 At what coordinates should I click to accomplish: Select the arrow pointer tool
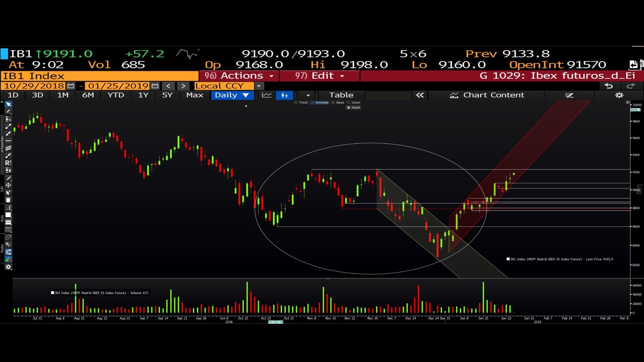tap(8, 104)
